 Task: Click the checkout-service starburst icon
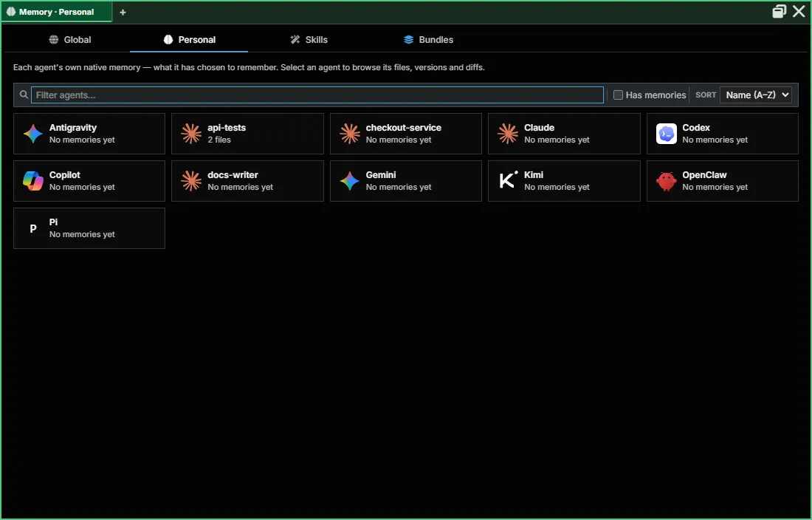click(350, 134)
